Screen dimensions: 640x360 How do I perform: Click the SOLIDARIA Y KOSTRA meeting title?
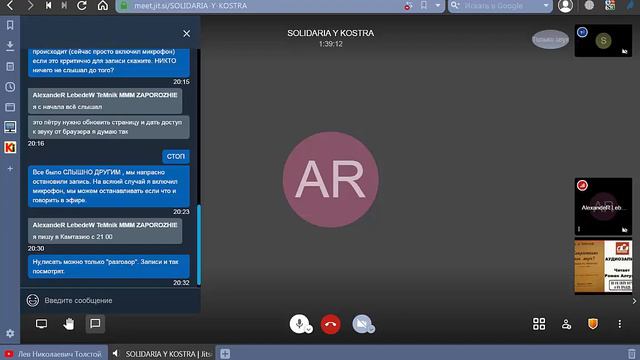[331, 33]
